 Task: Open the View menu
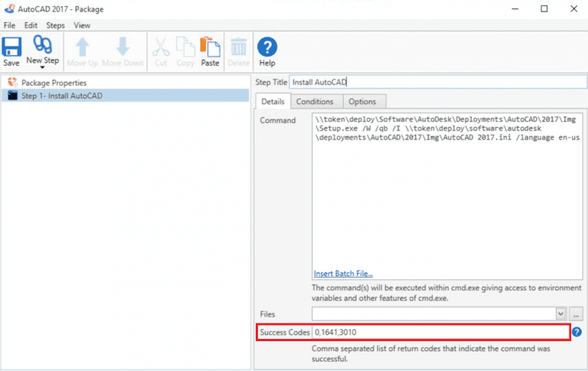tap(82, 25)
